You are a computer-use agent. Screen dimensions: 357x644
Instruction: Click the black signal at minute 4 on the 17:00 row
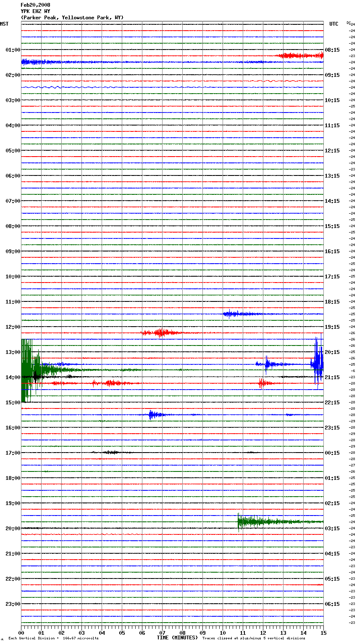click(x=111, y=453)
